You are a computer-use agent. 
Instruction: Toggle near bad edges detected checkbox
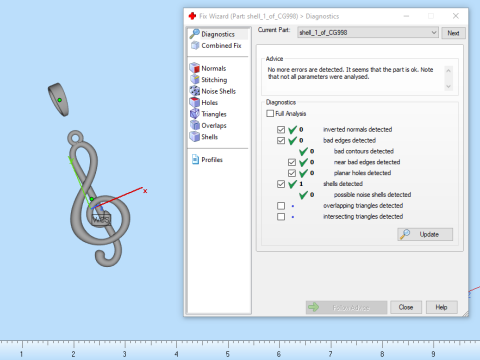coord(292,162)
